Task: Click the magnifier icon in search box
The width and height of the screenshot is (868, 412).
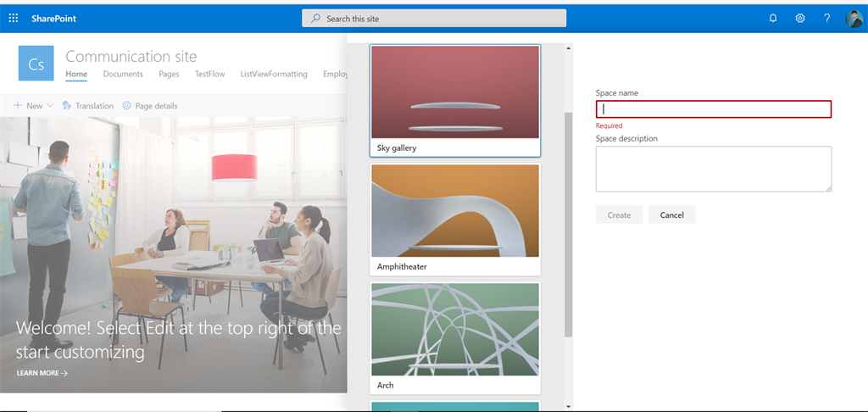Action: coord(315,19)
